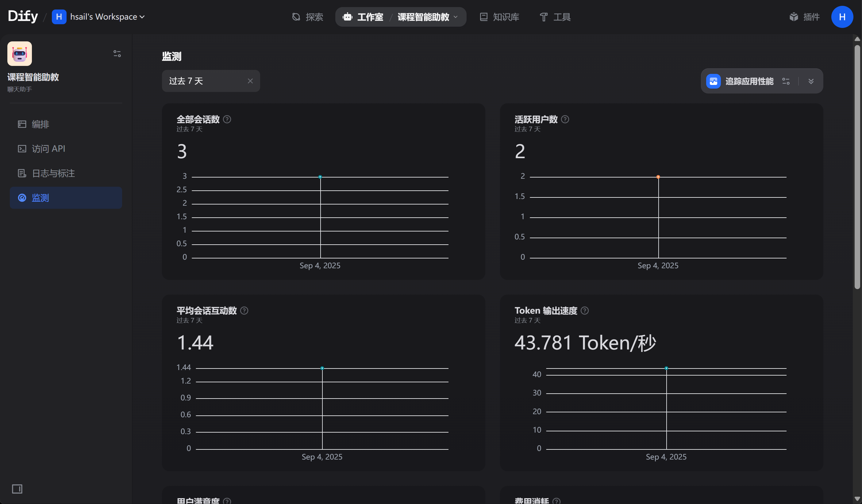Click the 1.44 average interactions value
This screenshot has width=862, height=504.
point(195,343)
